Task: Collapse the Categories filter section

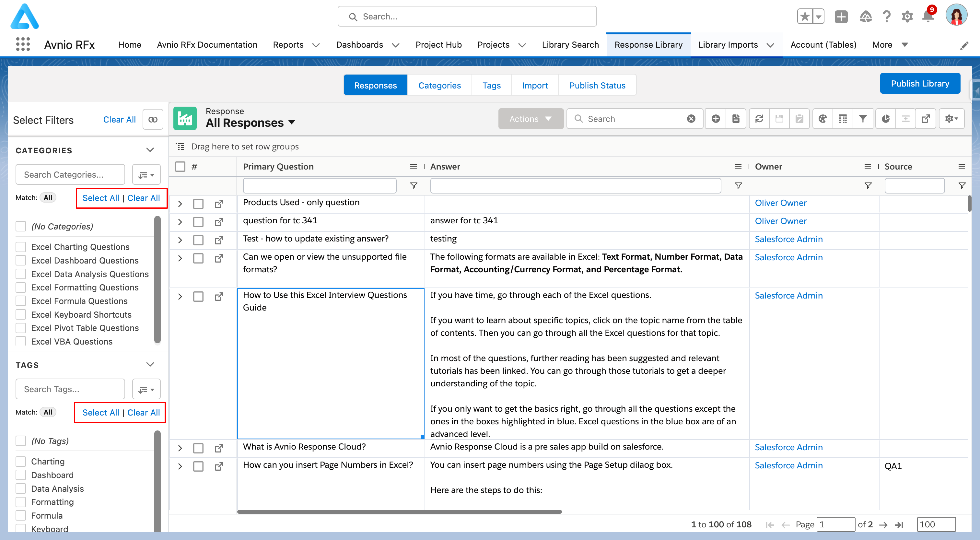Action: click(150, 150)
